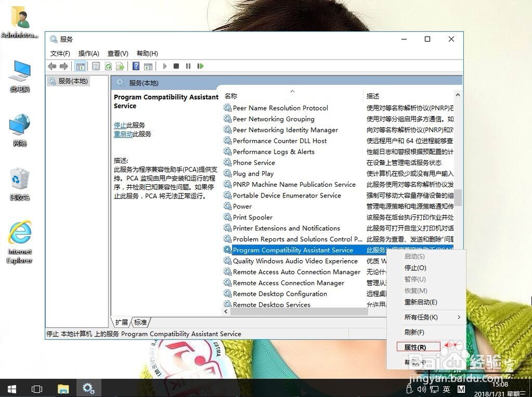Screen dimensions: 532x397
Task: Click the 名称 column sort arrow
Action: pyautogui.click(x=293, y=91)
